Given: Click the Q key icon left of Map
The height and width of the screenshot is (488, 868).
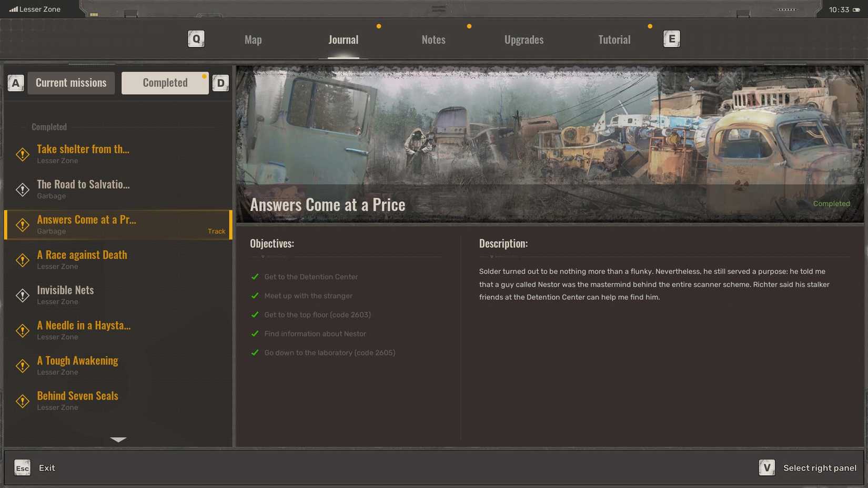Looking at the screenshot, I should 196,39.
